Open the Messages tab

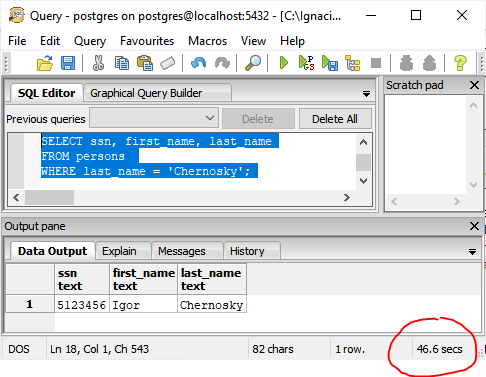pos(182,251)
